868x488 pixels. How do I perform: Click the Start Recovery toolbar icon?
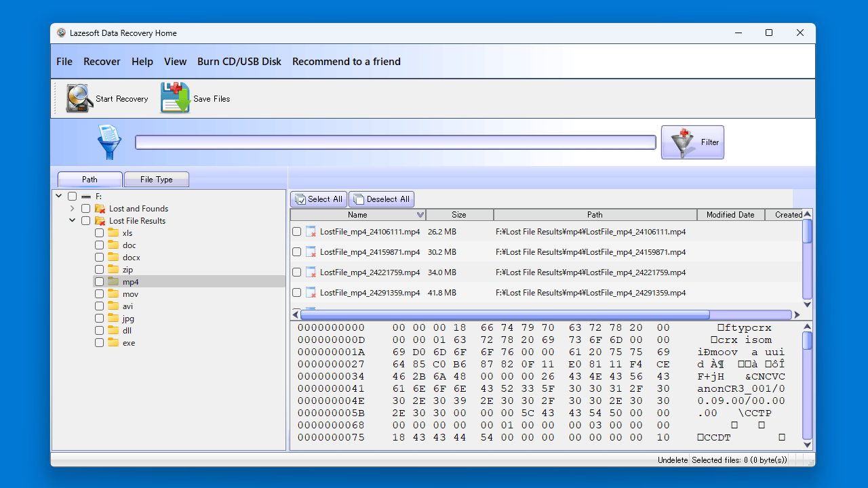(79, 98)
